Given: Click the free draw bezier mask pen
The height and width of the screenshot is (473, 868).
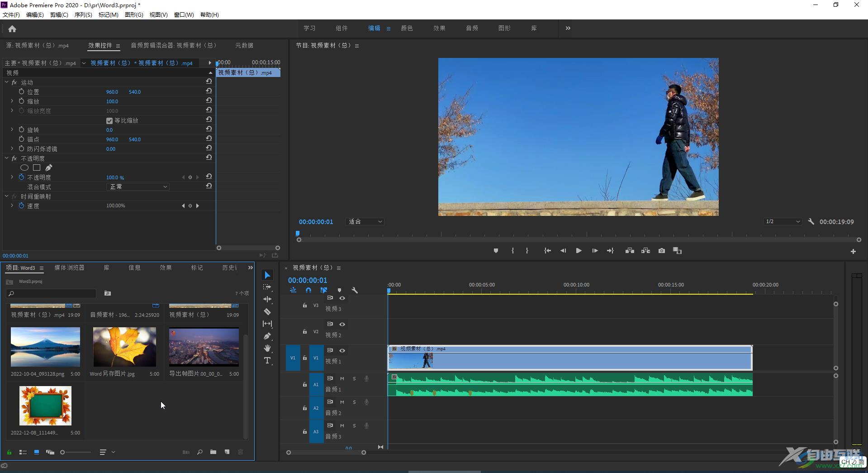Looking at the screenshot, I should click(x=48, y=168).
